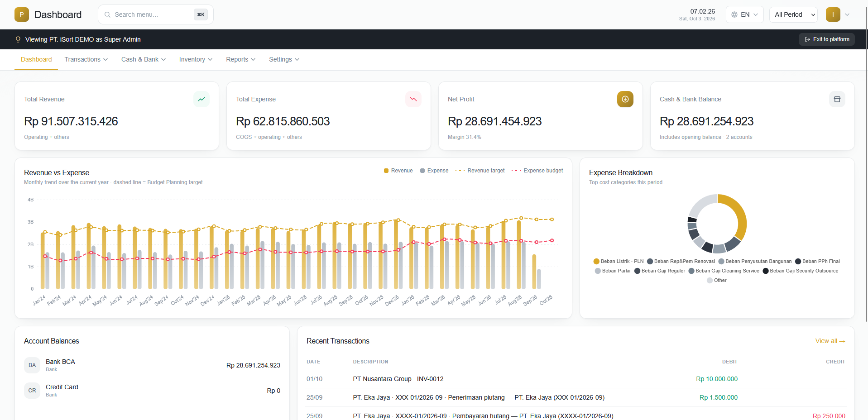Toggle the Expense series in chart legend
The image size is (868, 420).
pyautogui.click(x=434, y=171)
